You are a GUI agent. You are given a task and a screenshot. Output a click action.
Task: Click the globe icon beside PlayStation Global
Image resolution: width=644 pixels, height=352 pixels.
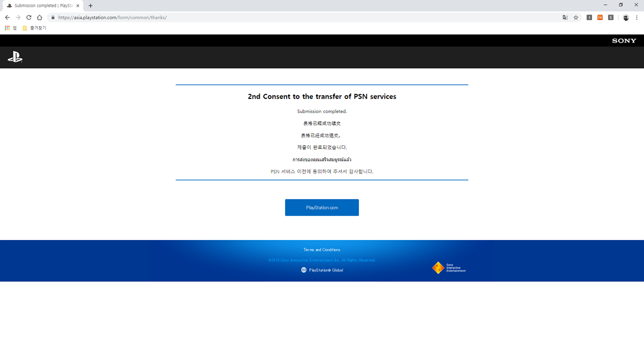click(x=304, y=270)
